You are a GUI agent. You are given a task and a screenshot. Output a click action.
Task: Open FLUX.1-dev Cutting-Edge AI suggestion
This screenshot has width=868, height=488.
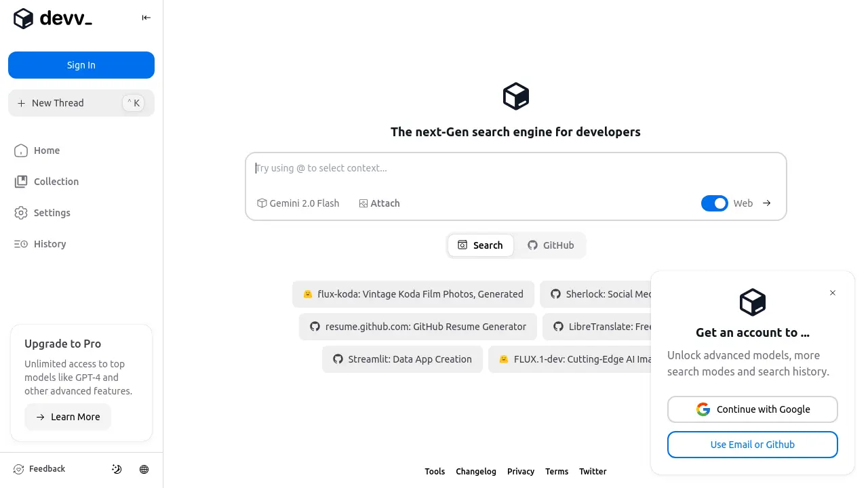(570, 359)
